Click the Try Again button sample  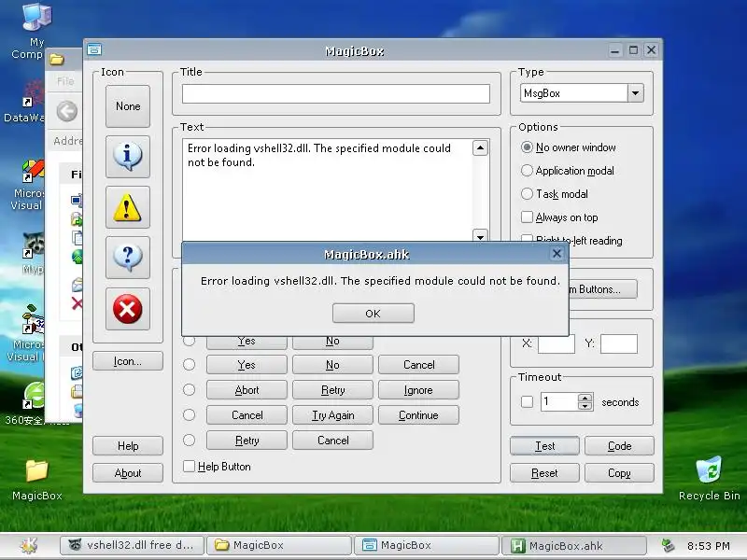coord(332,414)
